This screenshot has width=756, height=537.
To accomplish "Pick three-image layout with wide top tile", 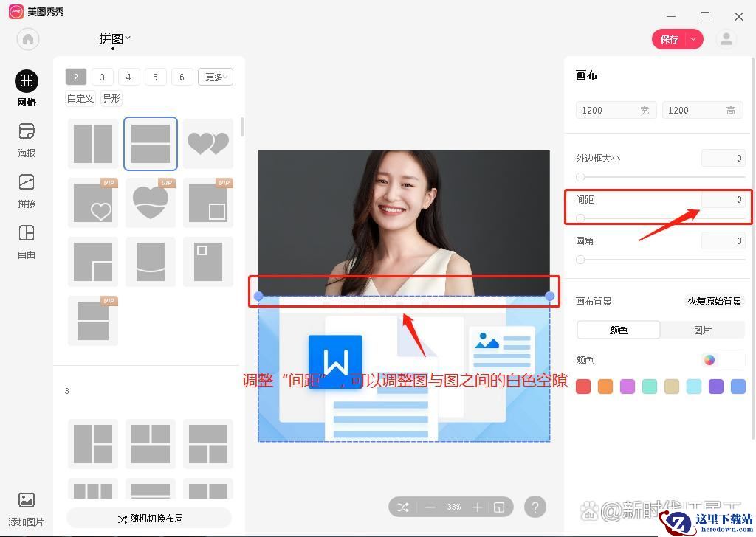I will [208, 443].
